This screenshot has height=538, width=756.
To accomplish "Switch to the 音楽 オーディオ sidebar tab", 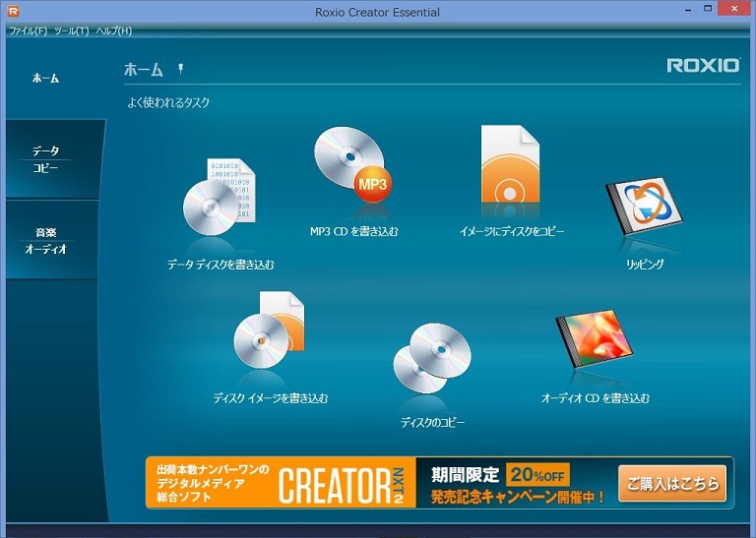I will point(52,240).
